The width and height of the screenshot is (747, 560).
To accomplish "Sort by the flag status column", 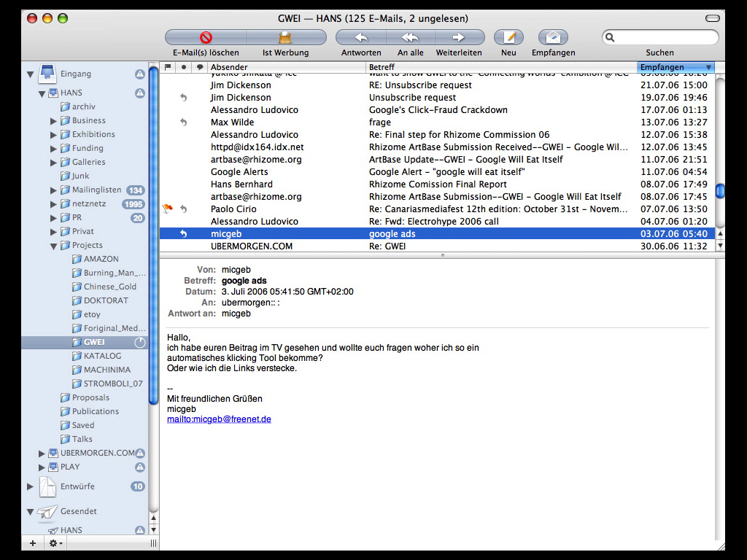I will click(x=167, y=67).
